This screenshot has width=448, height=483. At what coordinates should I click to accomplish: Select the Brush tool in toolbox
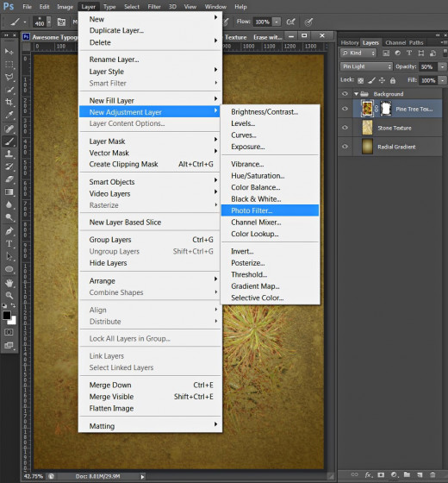[9, 141]
